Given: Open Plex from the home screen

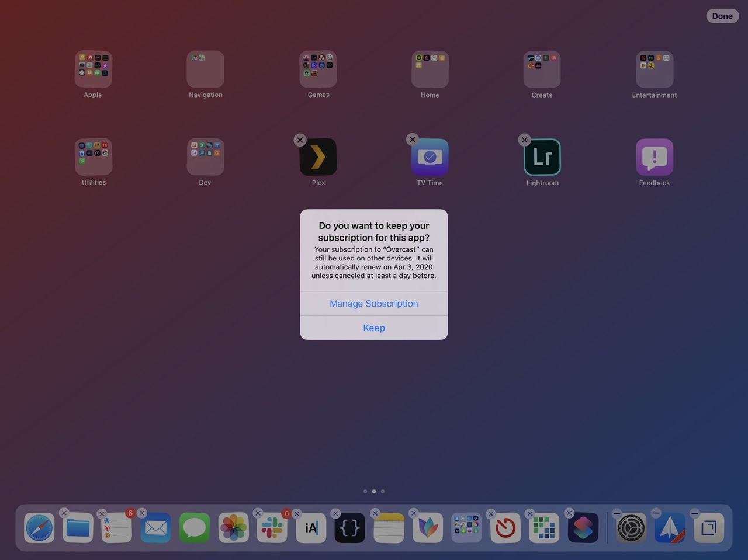Looking at the screenshot, I should pyautogui.click(x=318, y=156).
